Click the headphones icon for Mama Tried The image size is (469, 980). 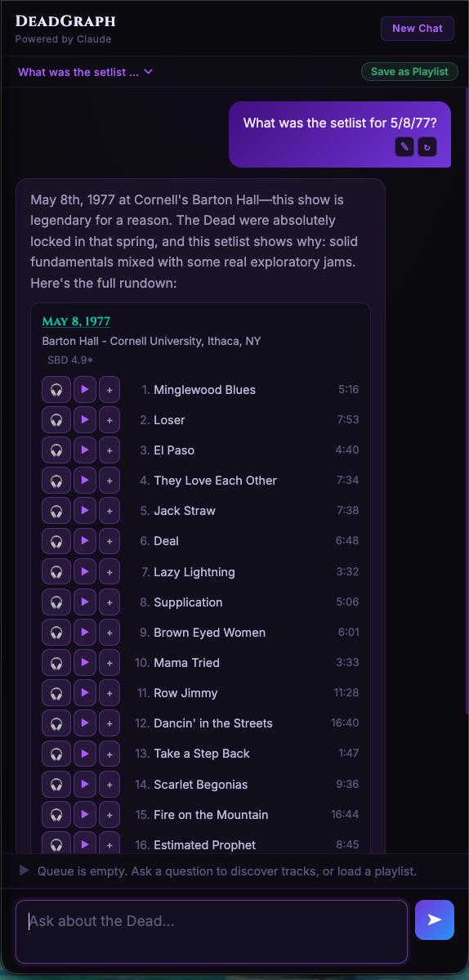click(56, 663)
